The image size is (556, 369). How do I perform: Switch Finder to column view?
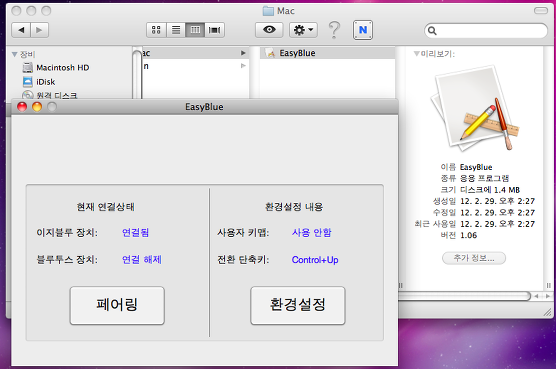coord(195,30)
